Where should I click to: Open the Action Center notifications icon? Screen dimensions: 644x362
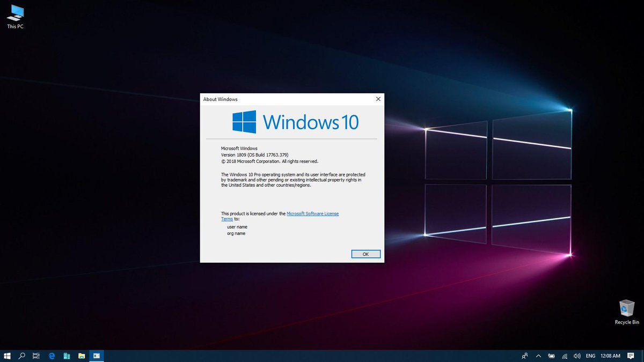(631, 356)
